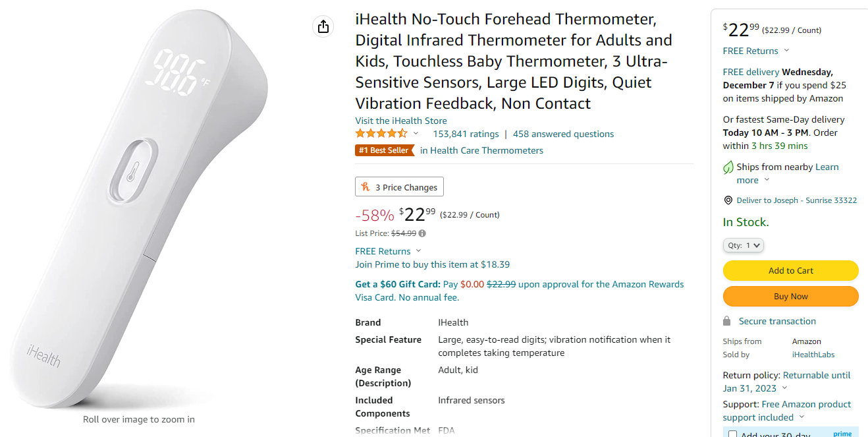Click the green leaf icon by Ships from nearby
This screenshot has width=868, height=437.
(x=728, y=167)
